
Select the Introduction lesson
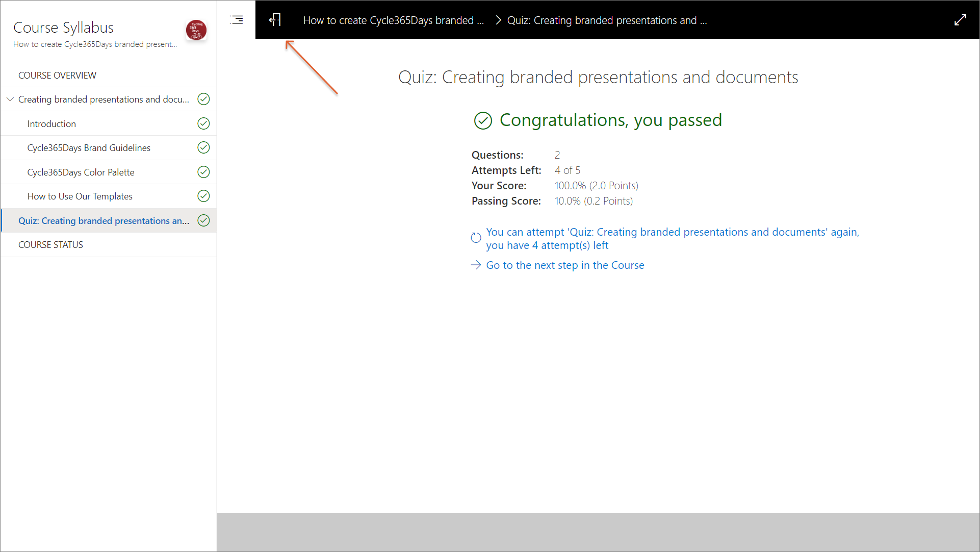(x=51, y=123)
